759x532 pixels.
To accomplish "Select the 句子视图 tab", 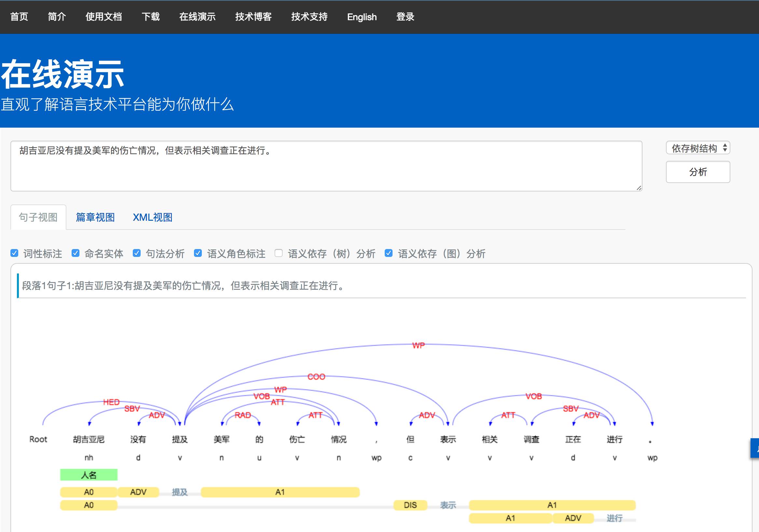I will (x=38, y=217).
